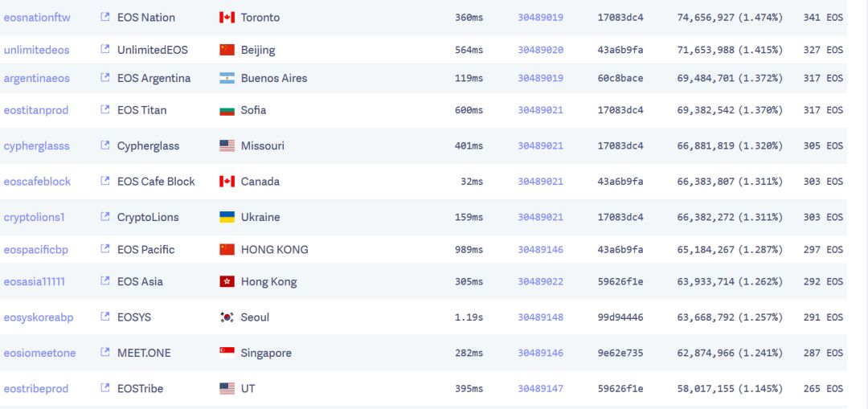Viewport: 868px width, 409px height.
Task: Open external link icon for EOS Cafe Block
Action: [104, 181]
